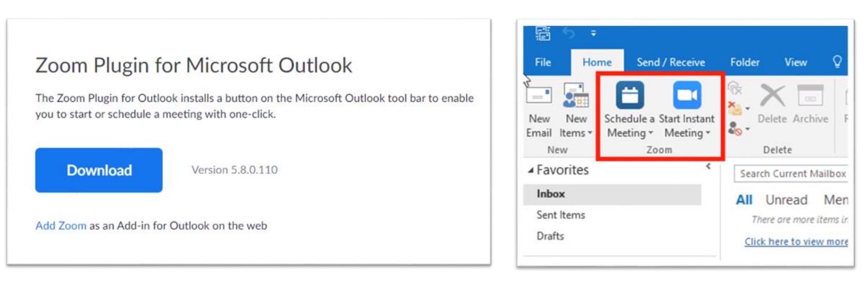868x291 pixels.
Task: Open Customize Quick Access Toolbar dropdown
Action: click(x=594, y=34)
